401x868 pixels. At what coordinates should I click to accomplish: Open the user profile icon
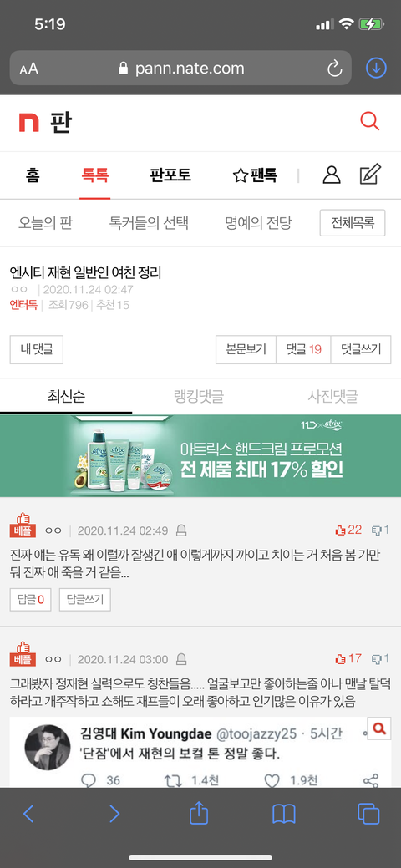pos(331,175)
